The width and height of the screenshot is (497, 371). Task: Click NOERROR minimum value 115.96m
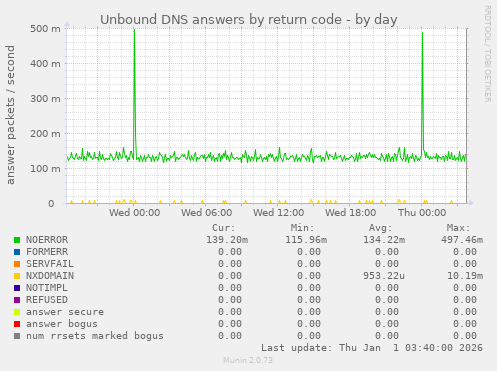tap(306, 240)
